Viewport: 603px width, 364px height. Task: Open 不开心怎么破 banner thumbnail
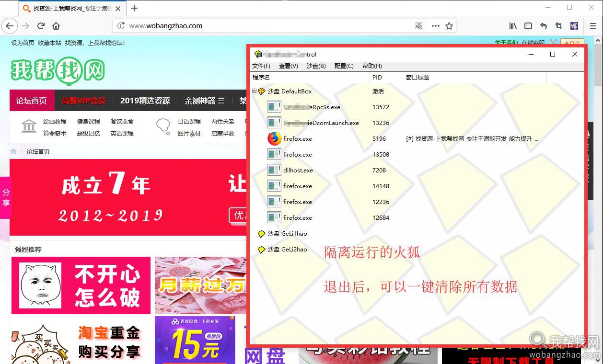click(x=81, y=285)
